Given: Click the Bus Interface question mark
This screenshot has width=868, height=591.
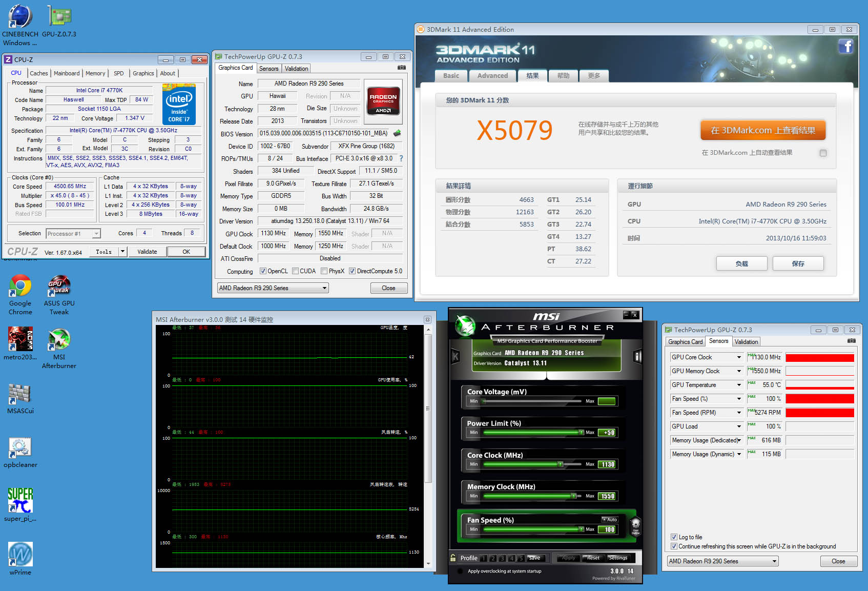Looking at the screenshot, I should pos(401,158).
